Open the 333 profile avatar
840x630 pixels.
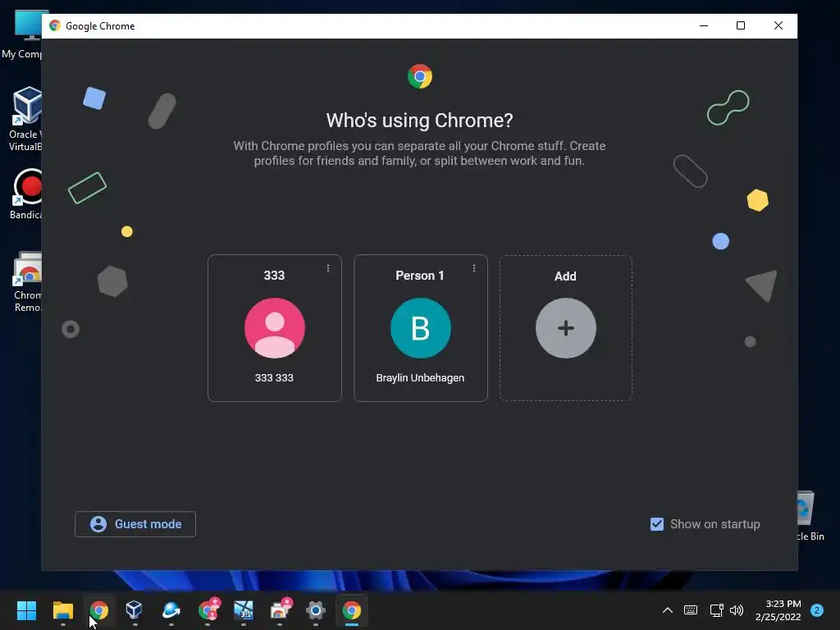point(274,328)
